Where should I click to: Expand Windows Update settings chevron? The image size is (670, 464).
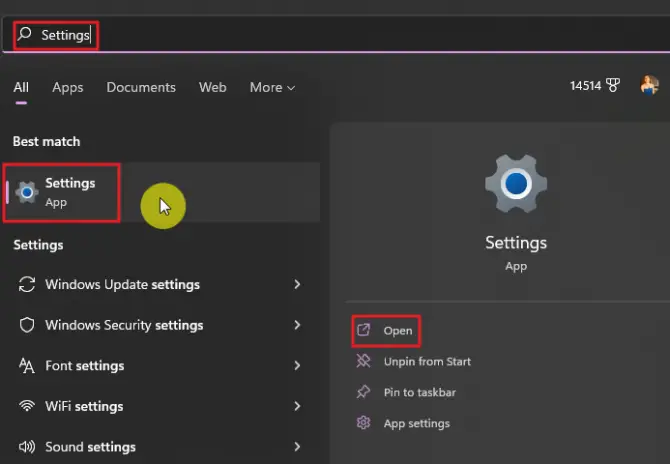point(297,285)
